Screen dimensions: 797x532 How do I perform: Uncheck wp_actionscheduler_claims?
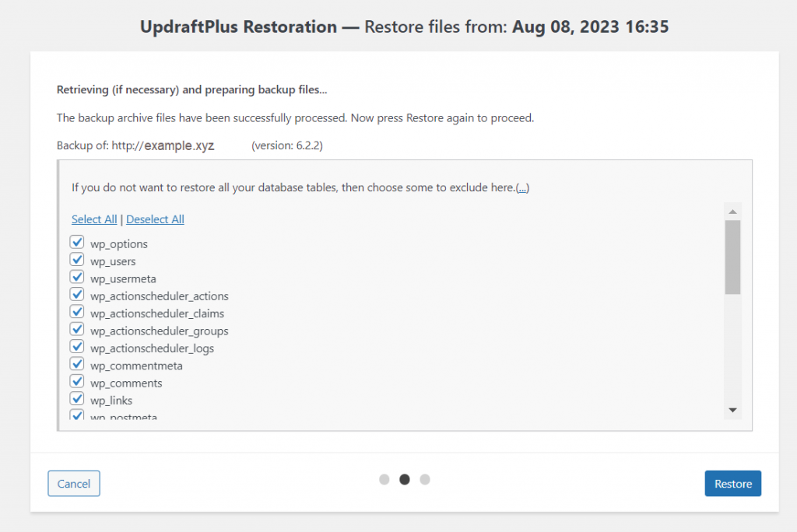76,311
